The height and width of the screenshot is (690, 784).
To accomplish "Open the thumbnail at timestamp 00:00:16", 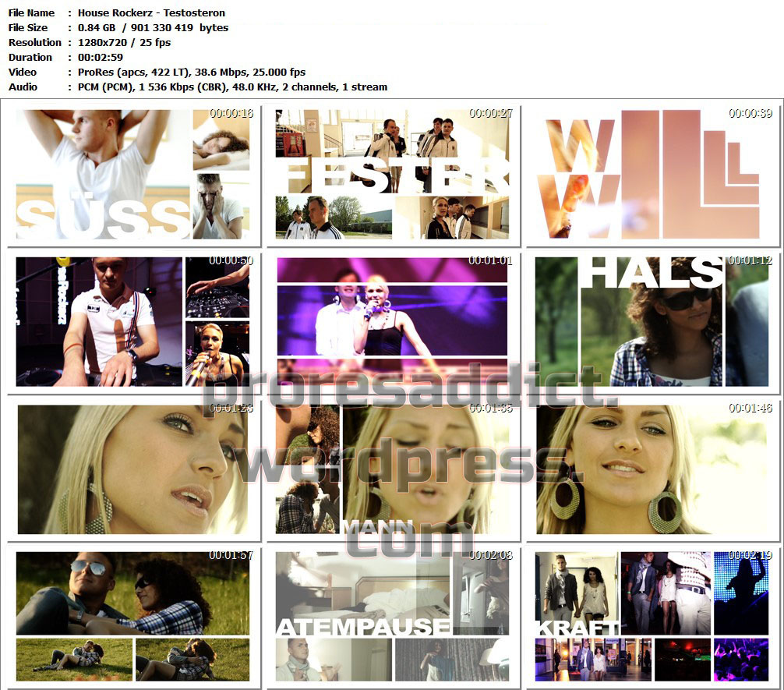I will (x=133, y=174).
